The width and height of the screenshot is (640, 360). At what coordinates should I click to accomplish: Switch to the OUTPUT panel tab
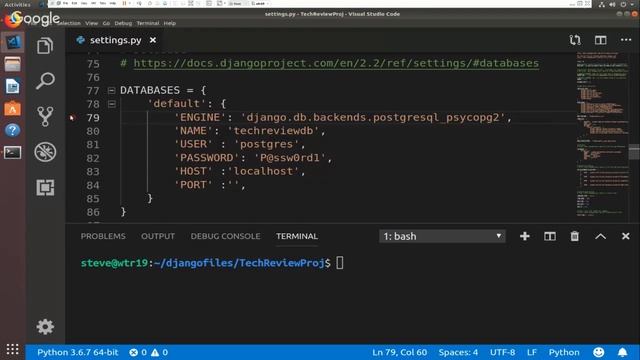[x=158, y=236]
